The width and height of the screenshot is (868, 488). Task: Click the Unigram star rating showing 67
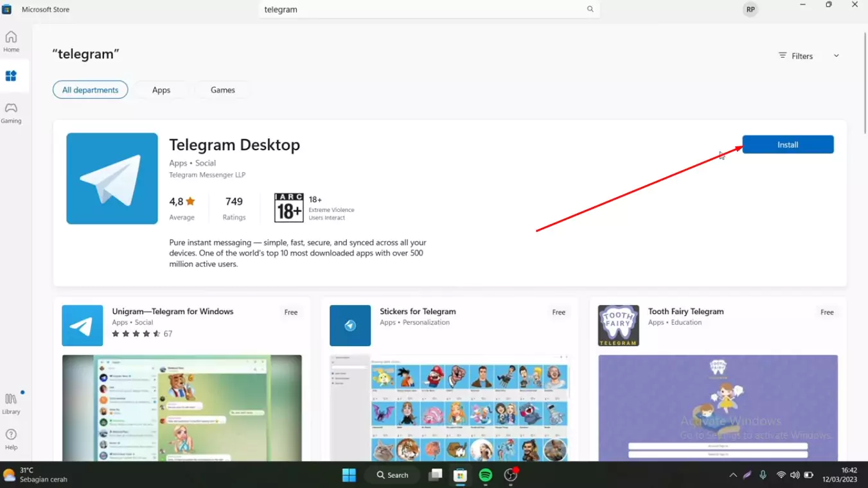click(142, 334)
